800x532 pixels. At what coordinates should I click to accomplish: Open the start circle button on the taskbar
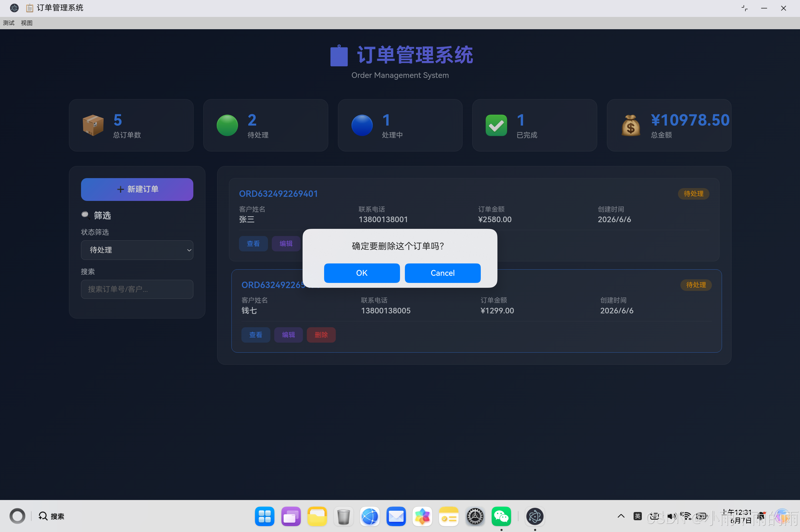click(17, 516)
